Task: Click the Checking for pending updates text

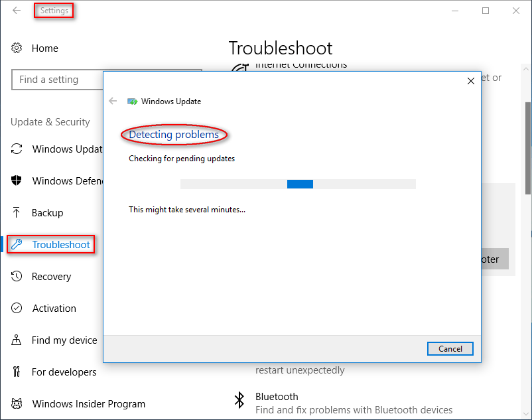Action: coord(182,159)
